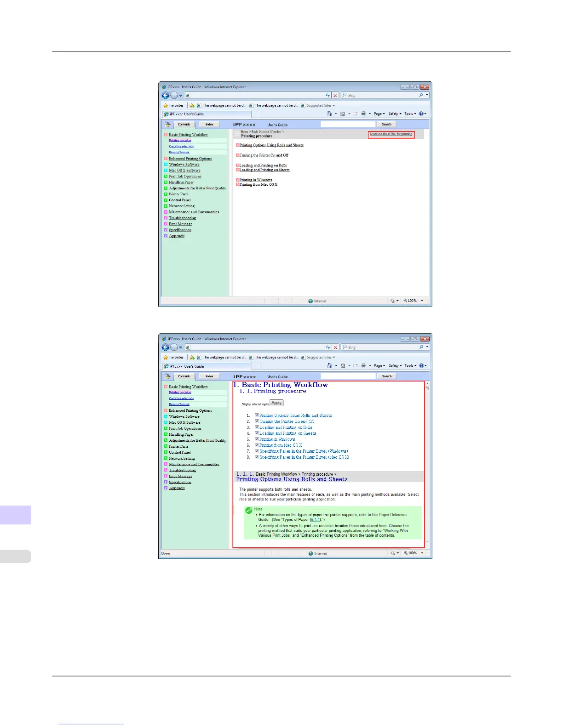Click Back arrow in lower browser window
This screenshot has width=563, height=728.
coord(166,347)
